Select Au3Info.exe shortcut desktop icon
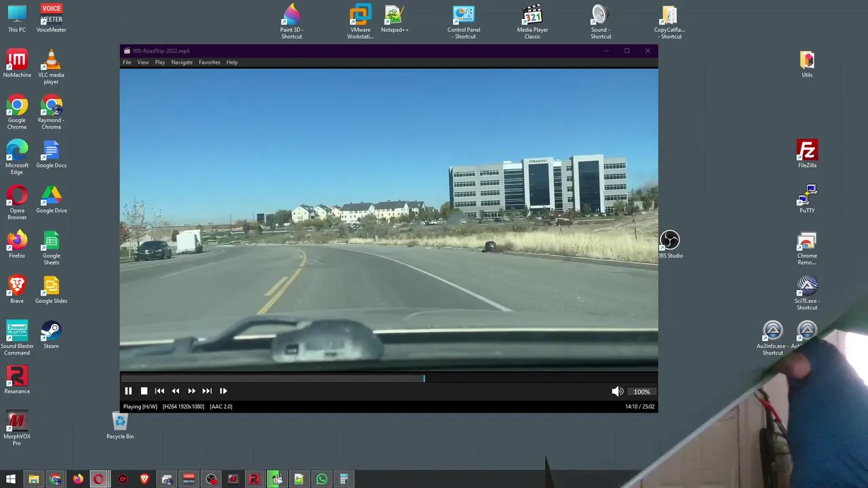The width and height of the screenshot is (868, 488). pos(772,338)
